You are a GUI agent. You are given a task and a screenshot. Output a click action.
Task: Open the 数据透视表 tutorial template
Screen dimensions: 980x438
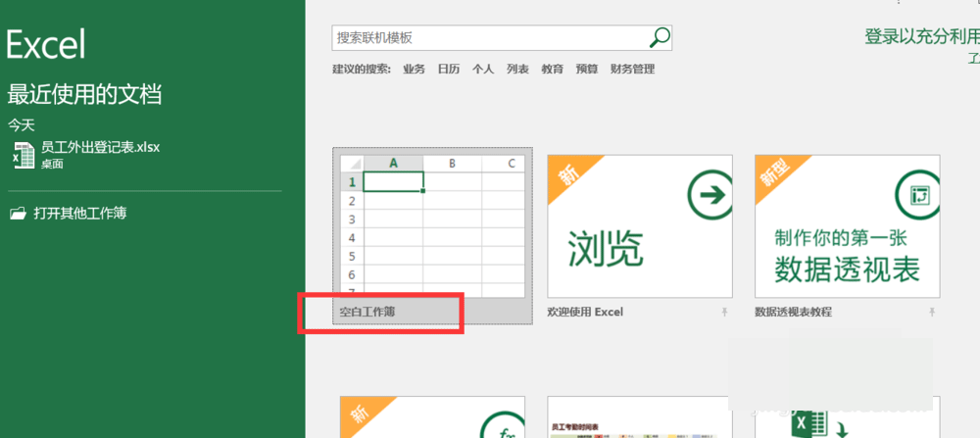848,226
